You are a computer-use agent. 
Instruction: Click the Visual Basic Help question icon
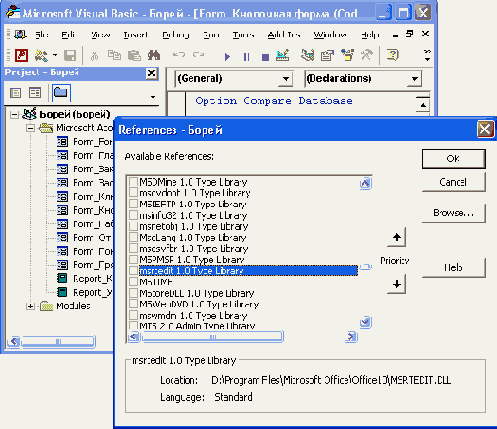393,55
